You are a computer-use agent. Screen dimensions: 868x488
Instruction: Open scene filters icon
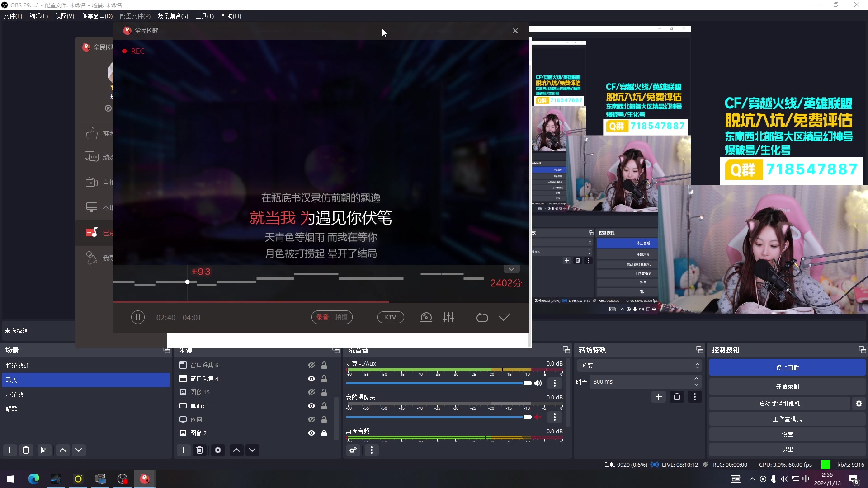pyautogui.click(x=44, y=450)
